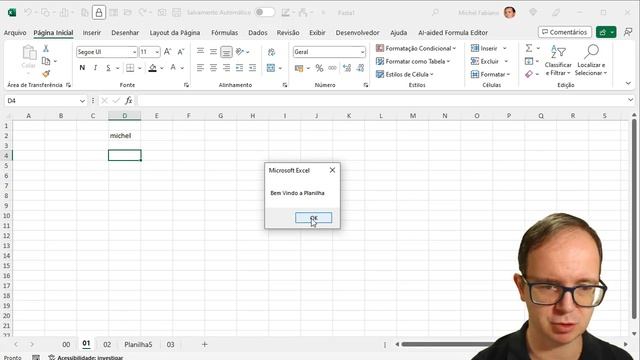The width and height of the screenshot is (640, 360).
Task: Apply accounting number format
Action: [299, 68]
